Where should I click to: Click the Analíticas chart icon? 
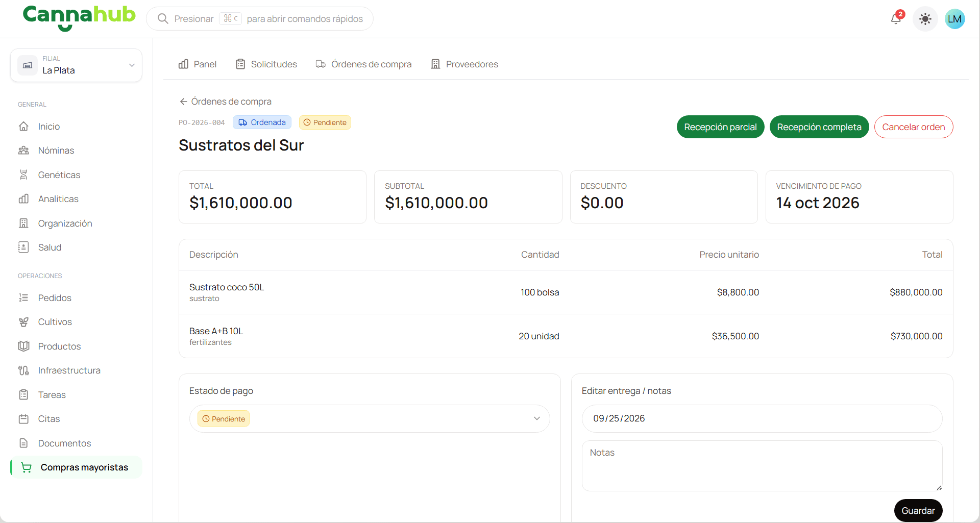tap(23, 199)
